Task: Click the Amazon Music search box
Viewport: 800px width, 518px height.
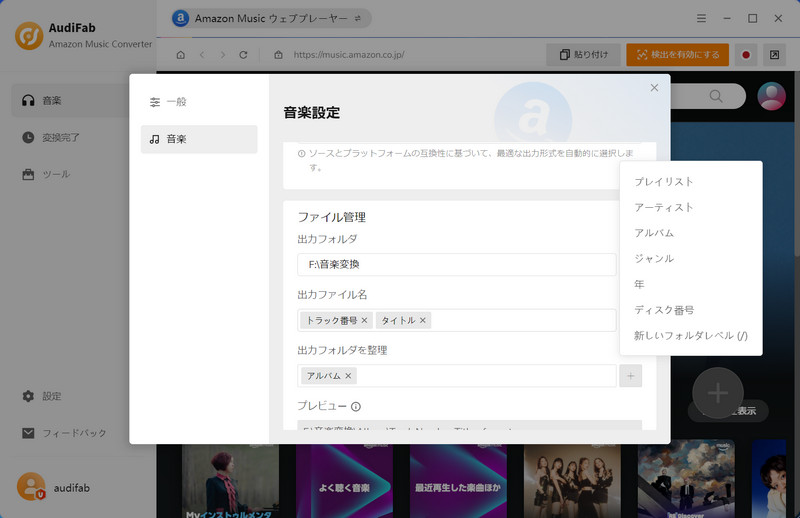Action: [x=708, y=96]
